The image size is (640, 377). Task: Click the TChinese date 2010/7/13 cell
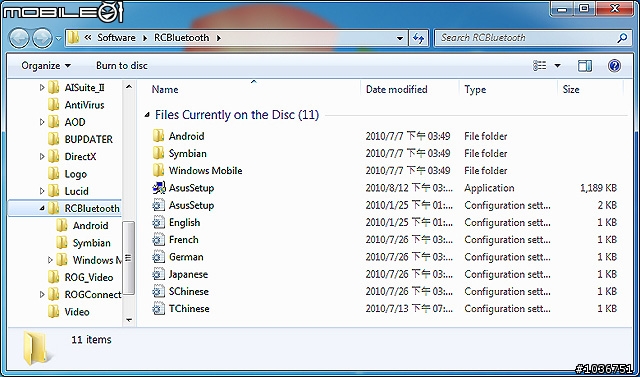pyautogui.click(x=409, y=308)
